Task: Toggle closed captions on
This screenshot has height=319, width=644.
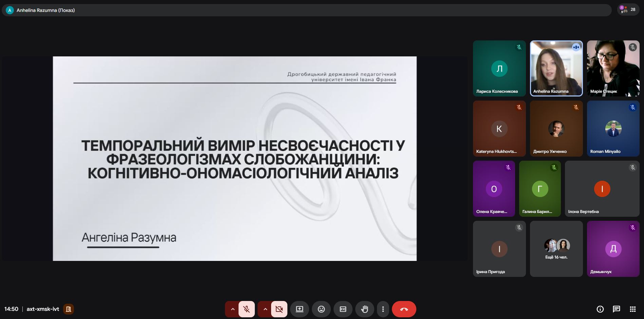Action: click(343, 309)
